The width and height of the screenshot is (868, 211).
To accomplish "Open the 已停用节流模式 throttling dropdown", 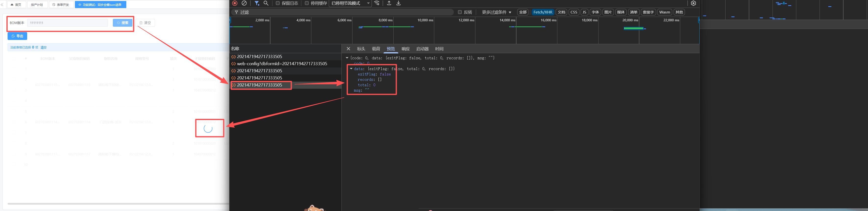I will [x=350, y=3].
